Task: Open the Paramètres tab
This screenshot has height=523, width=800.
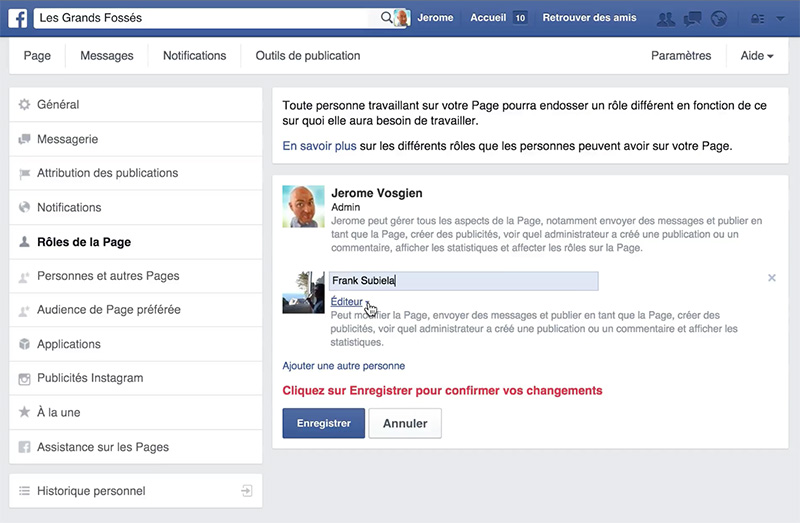Action: 681,56
